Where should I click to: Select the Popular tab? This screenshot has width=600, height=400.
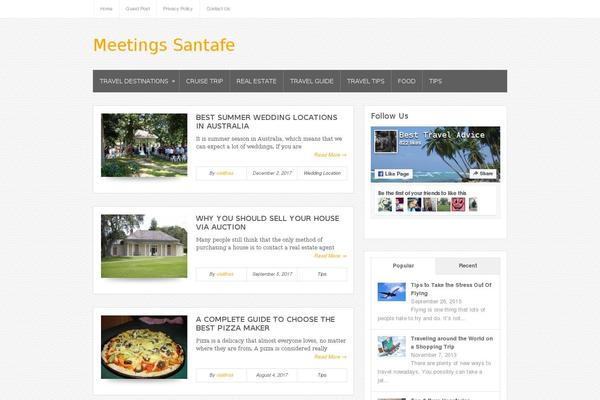coord(403,266)
